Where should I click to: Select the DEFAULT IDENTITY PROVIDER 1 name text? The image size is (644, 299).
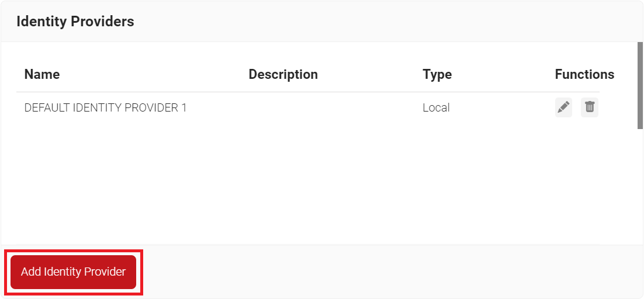point(105,108)
